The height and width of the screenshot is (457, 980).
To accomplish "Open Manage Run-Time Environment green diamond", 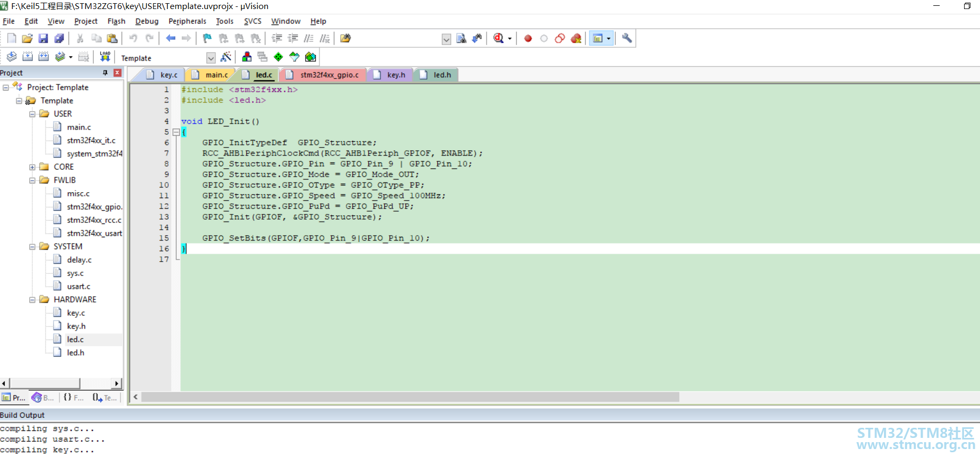I will 279,57.
